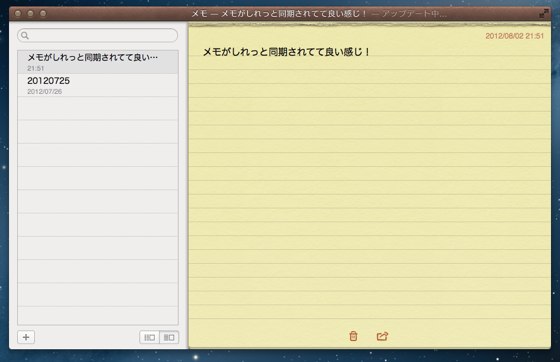560x362 pixels.
Task: Select the note starting メモがしれっと in the list
Action: click(x=98, y=62)
